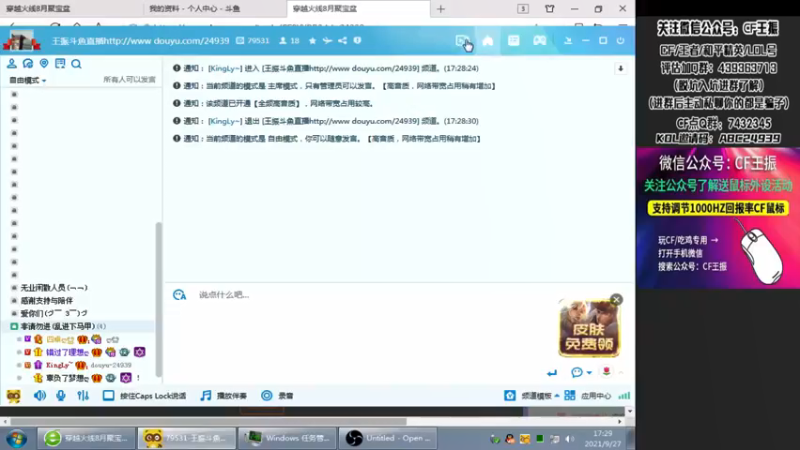Viewport: 800px width, 450px height.
Task: Open the Windows Start button
Action: click(x=17, y=439)
